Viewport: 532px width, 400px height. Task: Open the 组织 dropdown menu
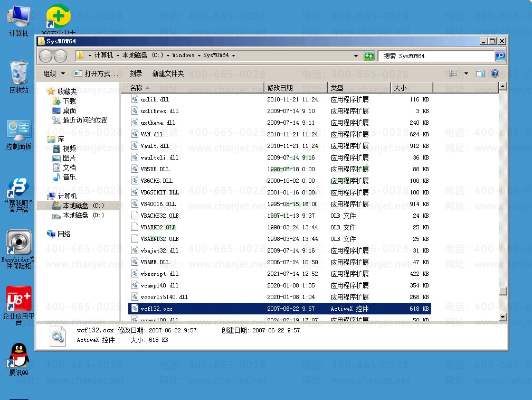click(54, 73)
